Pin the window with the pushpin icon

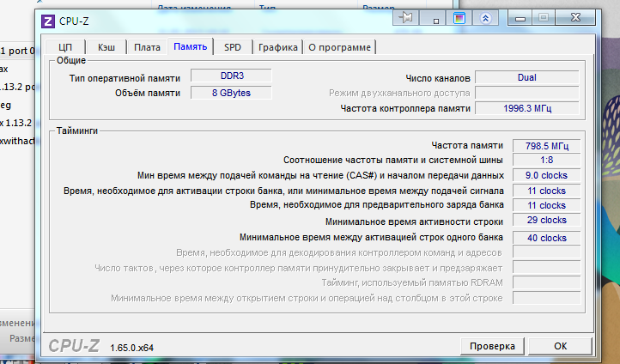point(405,18)
